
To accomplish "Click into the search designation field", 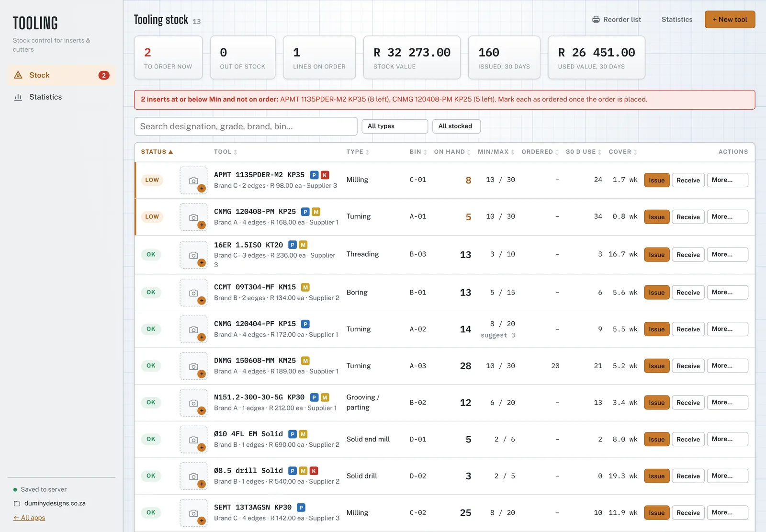I will point(246,126).
